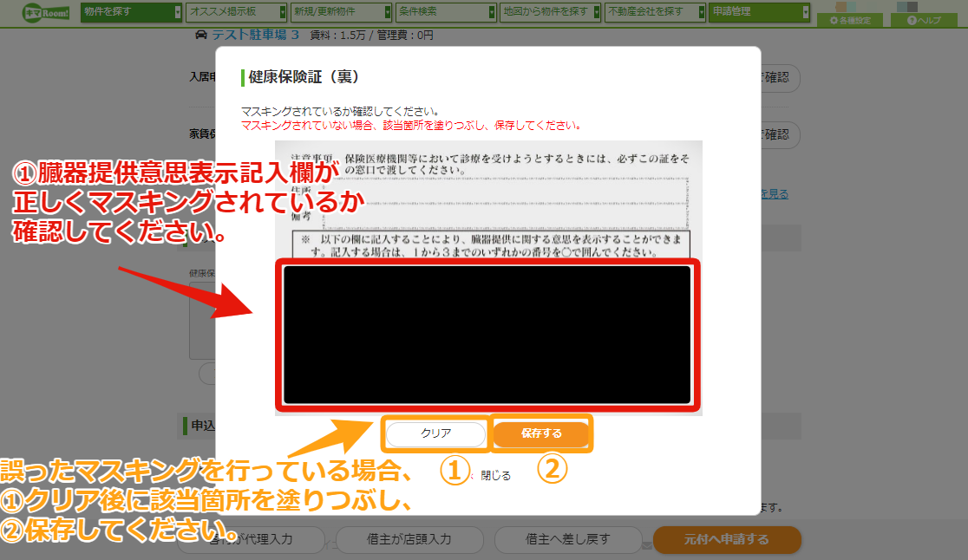The height and width of the screenshot is (560, 968).
Task: Open the 物件を探す menu
Action: tap(131, 12)
